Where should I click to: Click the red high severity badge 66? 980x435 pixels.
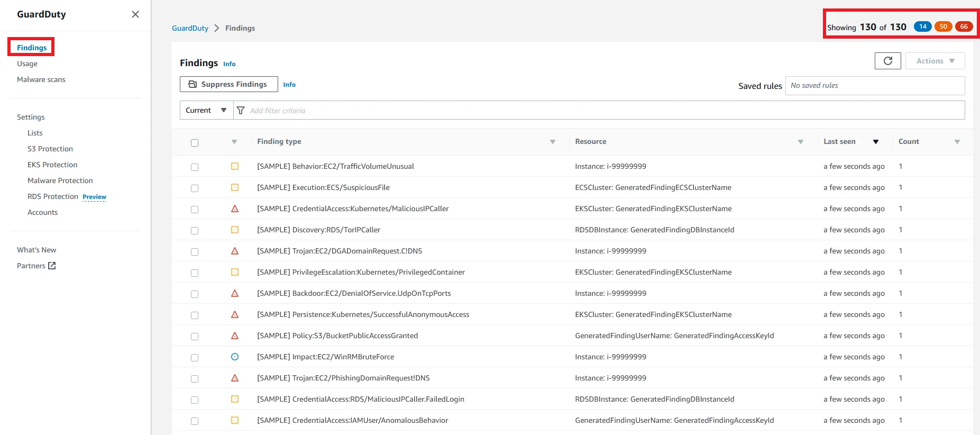(964, 26)
